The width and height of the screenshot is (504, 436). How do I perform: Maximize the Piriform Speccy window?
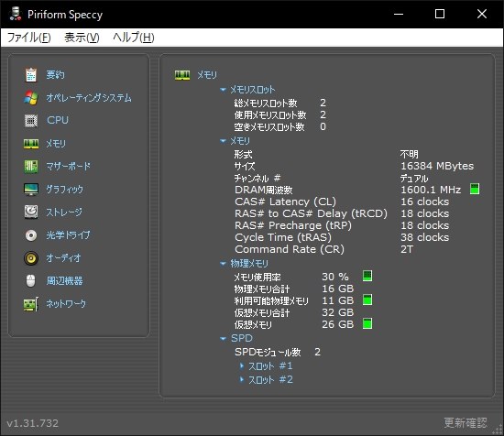click(440, 14)
